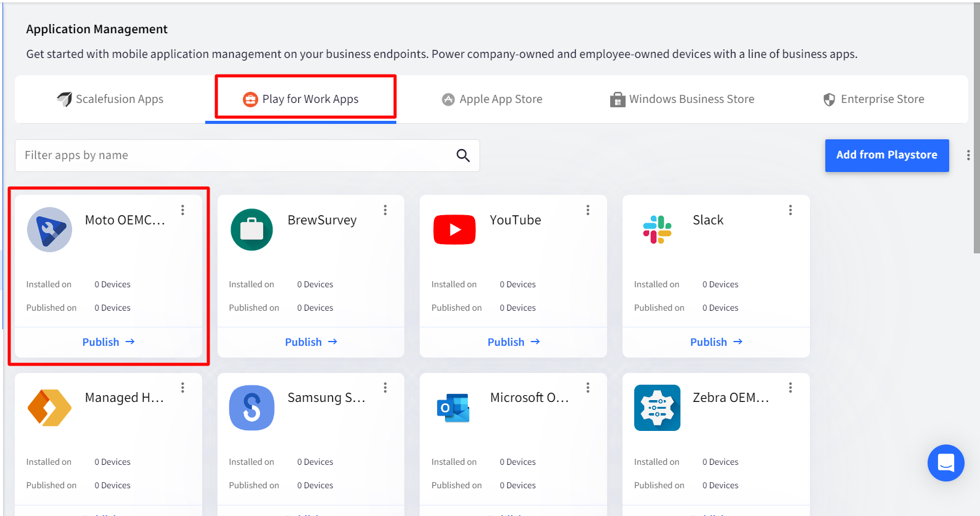Click the Managed H... title text
The image size is (980, 516).
(125, 398)
